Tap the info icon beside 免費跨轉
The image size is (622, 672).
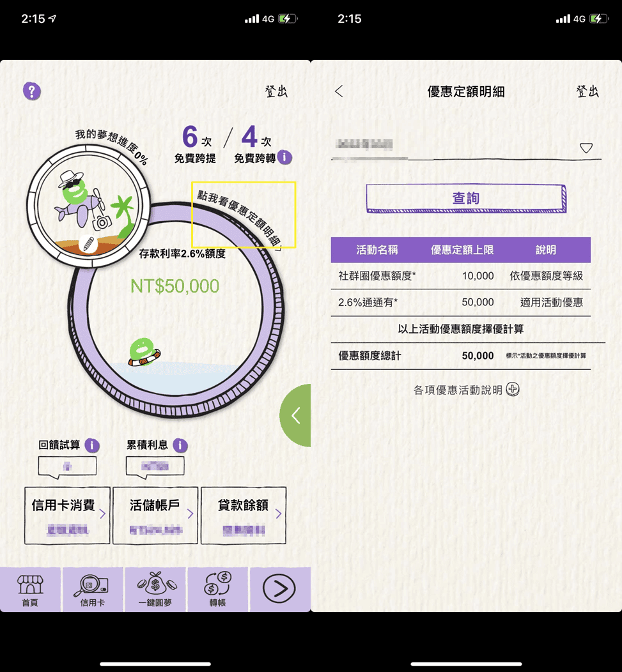(x=284, y=157)
